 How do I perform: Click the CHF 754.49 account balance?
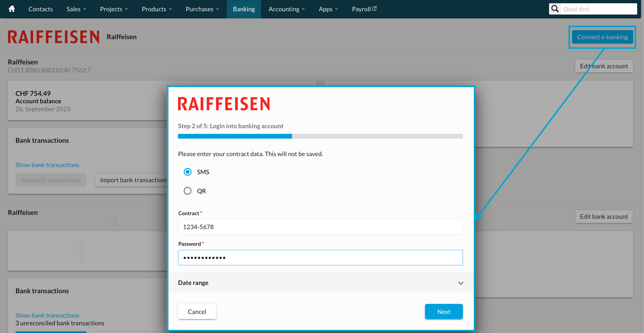click(33, 93)
